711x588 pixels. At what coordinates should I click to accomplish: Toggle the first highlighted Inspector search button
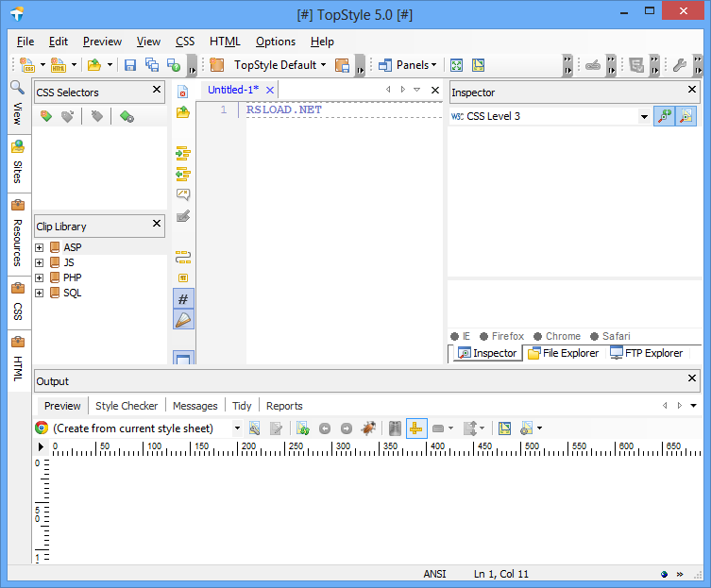(x=665, y=116)
